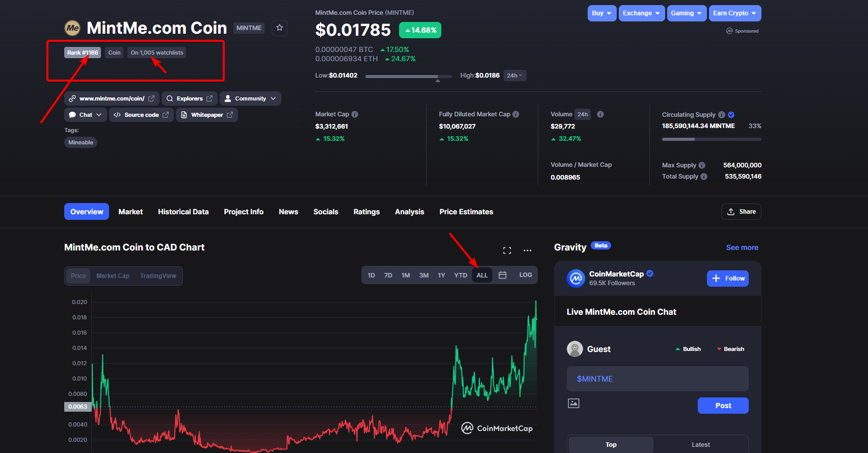Screen dimensions: 868x453
Task: Switch to Price Estimates tab
Action: pos(466,212)
